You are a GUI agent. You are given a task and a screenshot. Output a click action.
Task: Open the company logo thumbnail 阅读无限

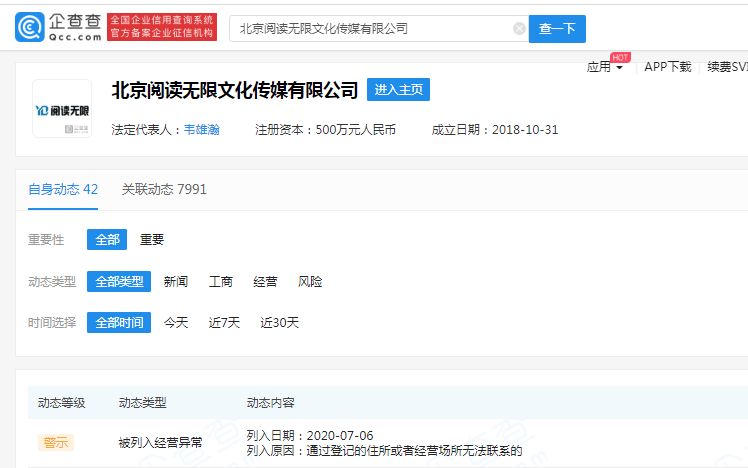(x=62, y=109)
